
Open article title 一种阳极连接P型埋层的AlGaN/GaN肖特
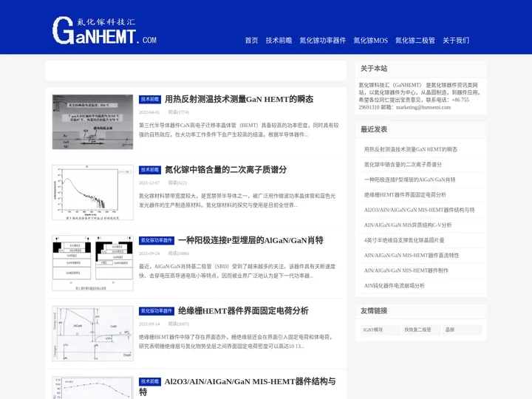250,240
